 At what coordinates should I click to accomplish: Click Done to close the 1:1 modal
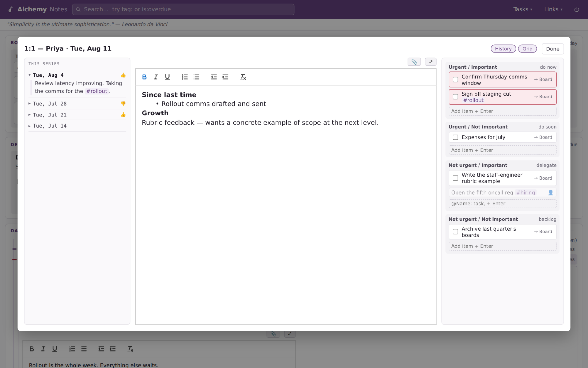click(x=552, y=49)
